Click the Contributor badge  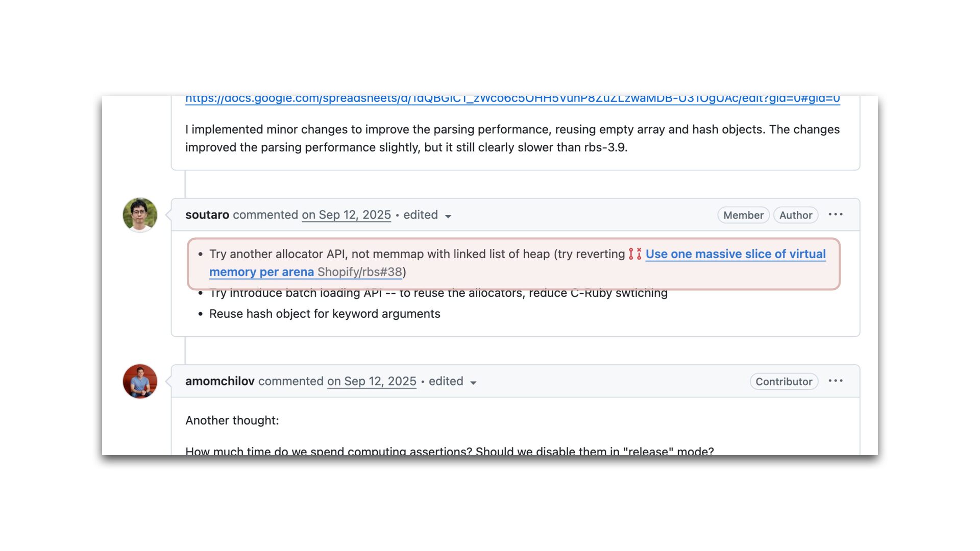[783, 382]
